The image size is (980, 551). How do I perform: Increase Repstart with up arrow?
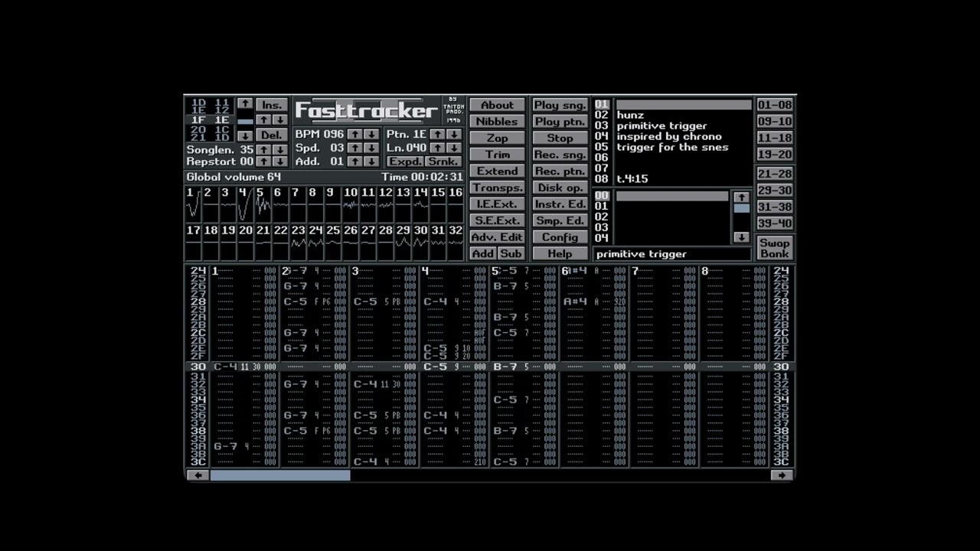pos(263,161)
